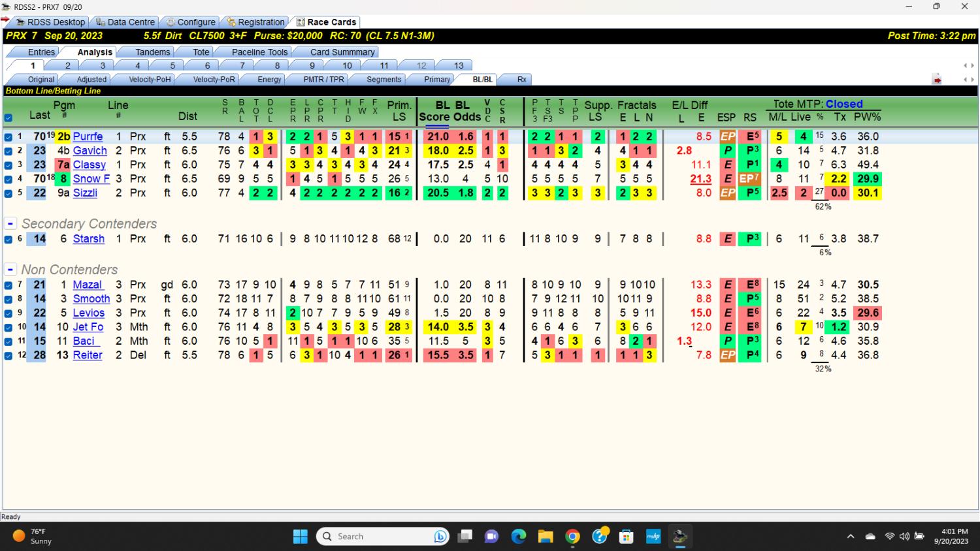
Task: Open the Tote tab
Action: coord(201,52)
